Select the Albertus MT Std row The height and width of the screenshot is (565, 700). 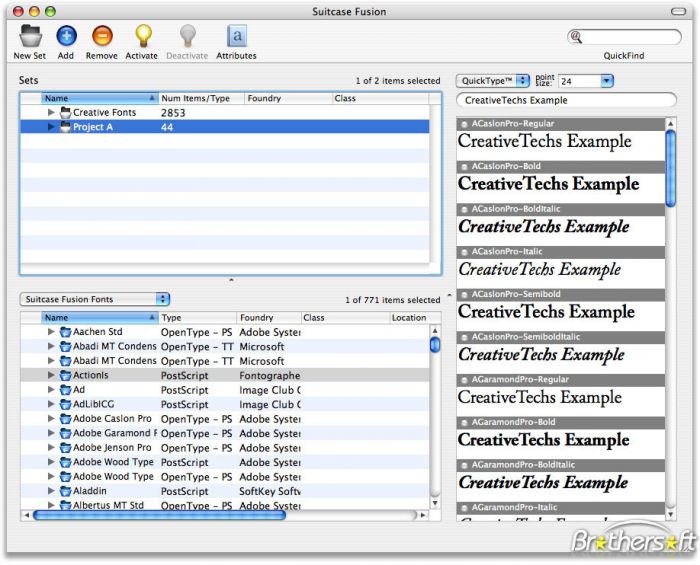coord(225,505)
